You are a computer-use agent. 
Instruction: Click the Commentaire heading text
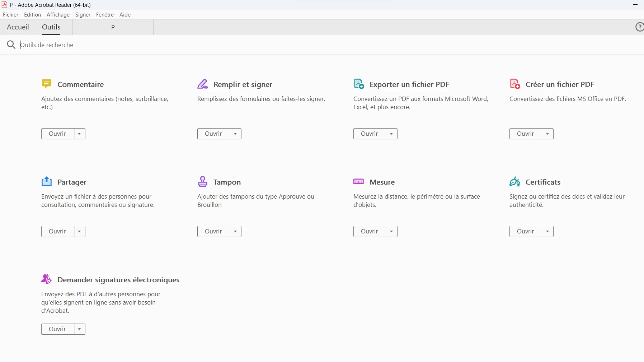pyautogui.click(x=80, y=84)
